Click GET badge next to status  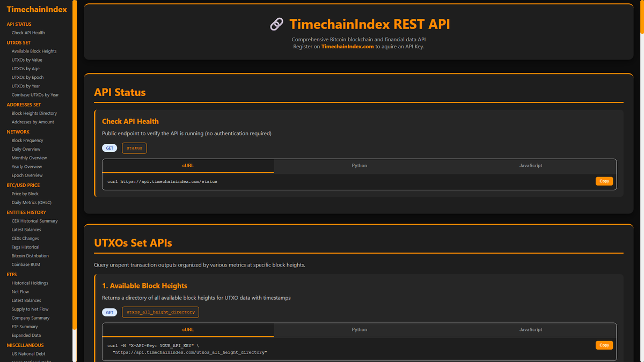[109, 148]
